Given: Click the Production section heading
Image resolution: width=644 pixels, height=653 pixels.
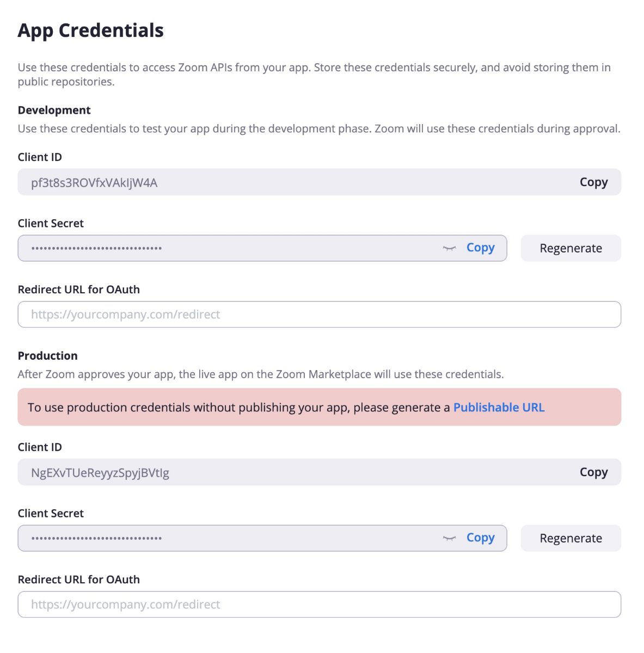Looking at the screenshot, I should 47,356.
